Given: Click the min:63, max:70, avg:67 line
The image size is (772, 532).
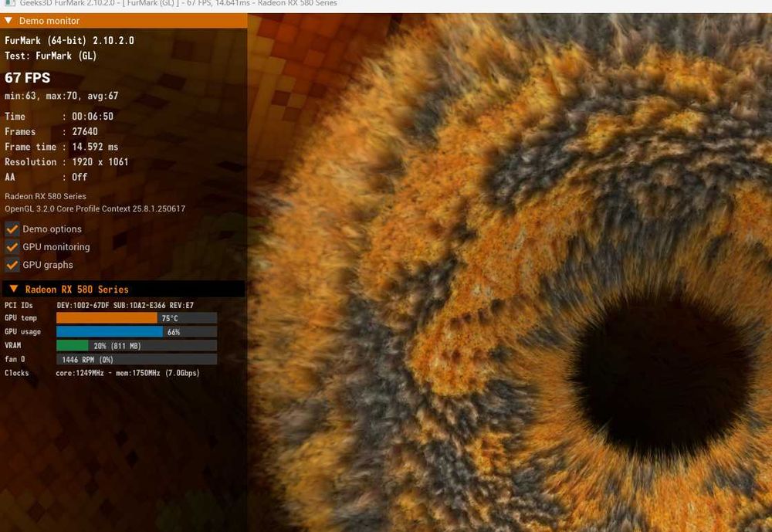Looking at the screenshot, I should (x=62, y=96).
